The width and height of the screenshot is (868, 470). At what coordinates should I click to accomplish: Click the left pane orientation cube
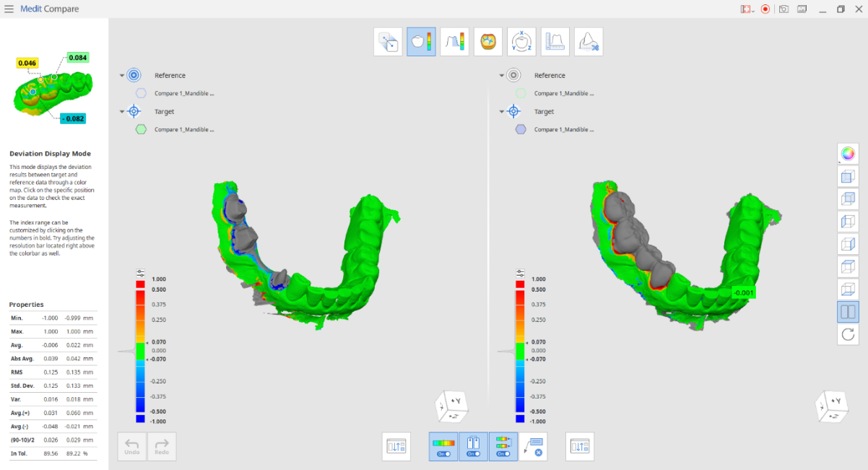tap(451, 407)
